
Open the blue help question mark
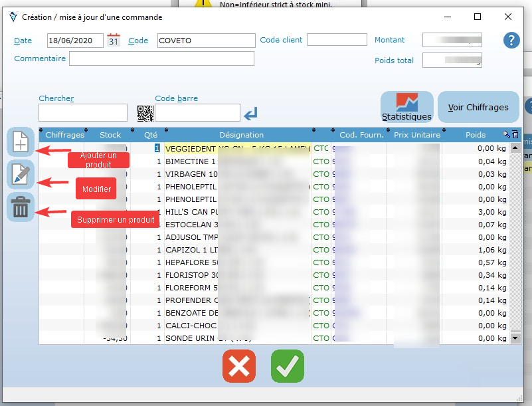click(511, 40)
